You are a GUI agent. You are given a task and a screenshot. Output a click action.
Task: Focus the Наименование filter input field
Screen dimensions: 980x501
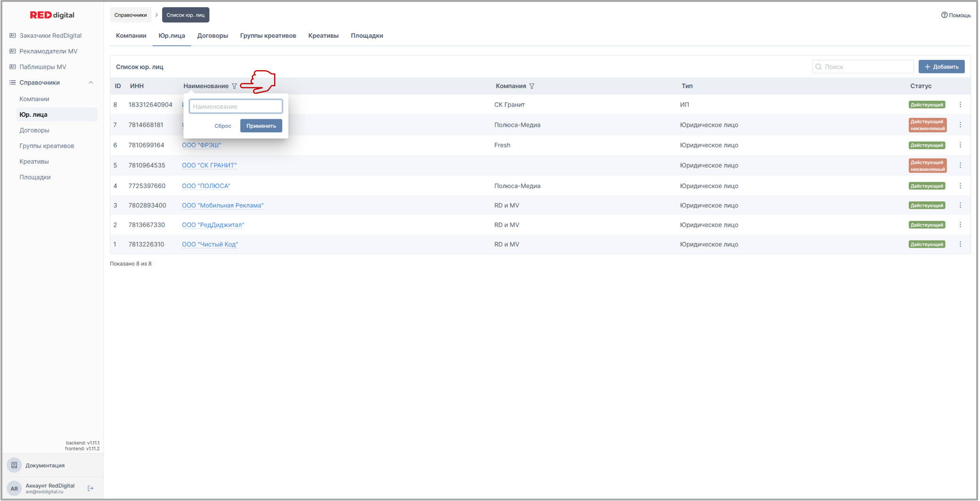236,107
